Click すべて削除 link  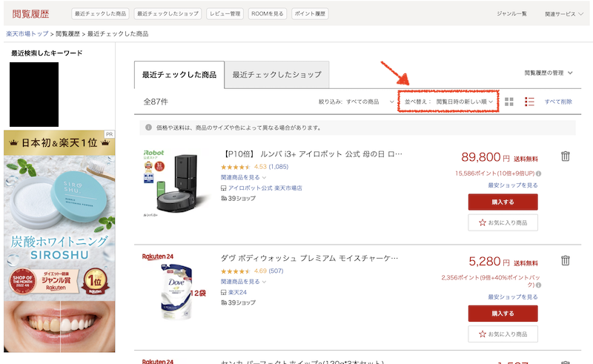coord(558,102)
